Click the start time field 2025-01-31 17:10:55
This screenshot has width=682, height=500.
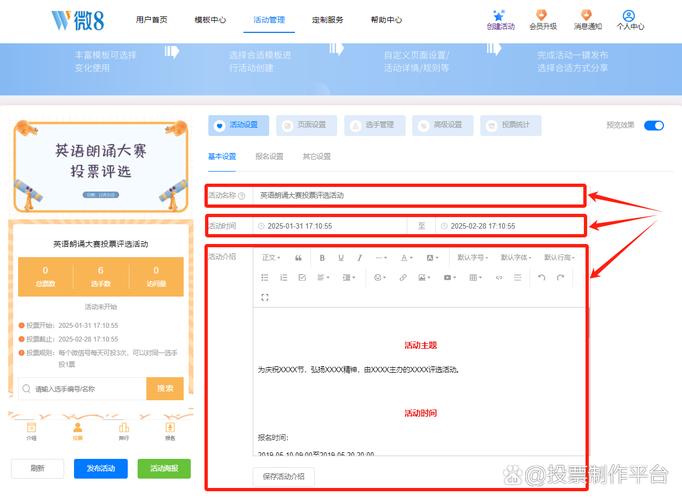tap(330, 226)
